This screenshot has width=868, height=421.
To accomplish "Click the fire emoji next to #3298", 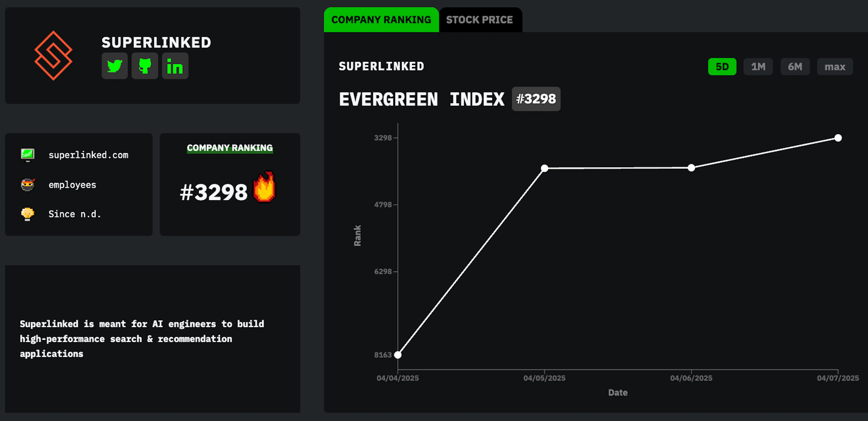I will [264, 187].
